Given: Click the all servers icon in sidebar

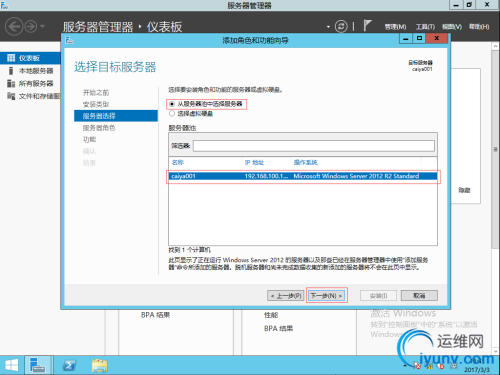Looking at the screenshot, I should [x=11, y=83].
